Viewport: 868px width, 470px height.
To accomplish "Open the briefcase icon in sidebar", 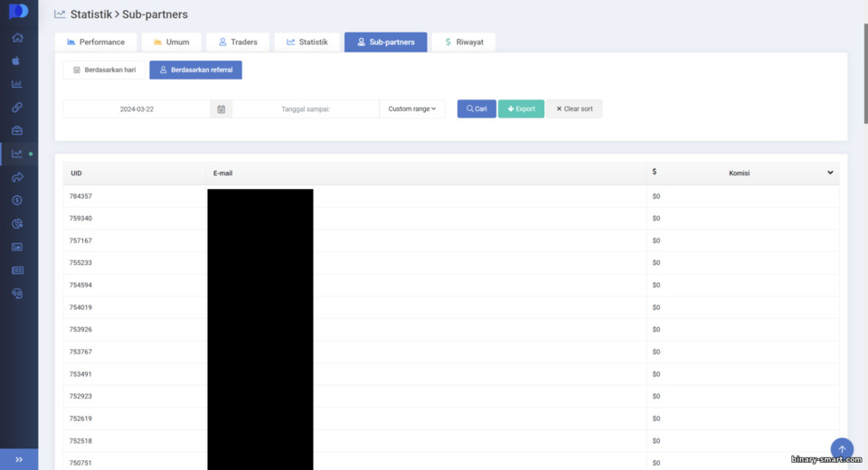I will (x=17, y=131).
